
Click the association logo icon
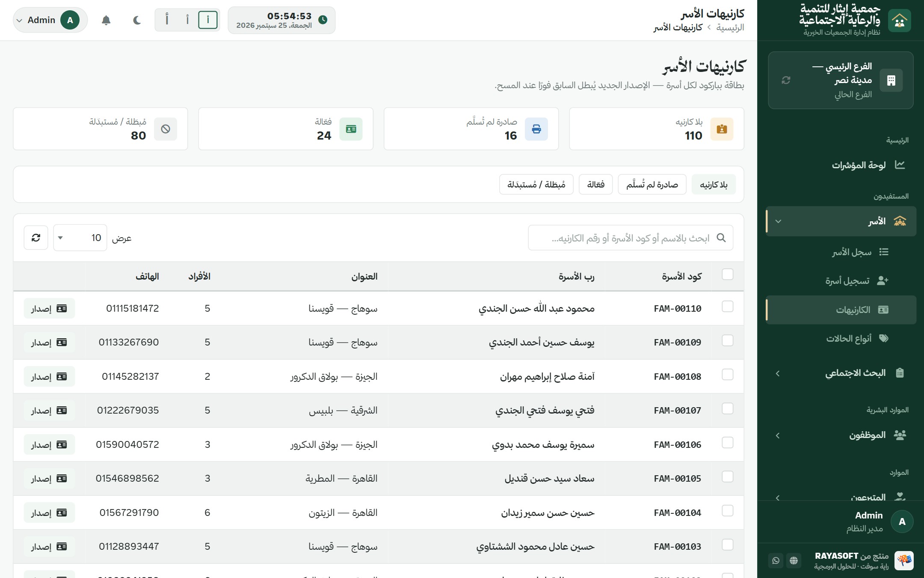pyautogui.click(x=899, y=20)
